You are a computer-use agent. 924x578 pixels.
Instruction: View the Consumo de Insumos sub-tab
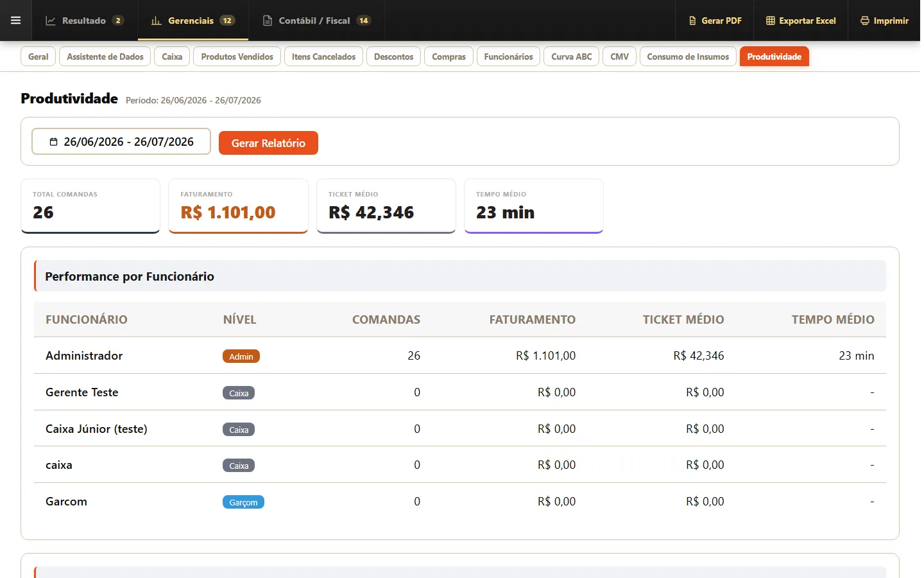pyautogui.click(x=688, y=57)
